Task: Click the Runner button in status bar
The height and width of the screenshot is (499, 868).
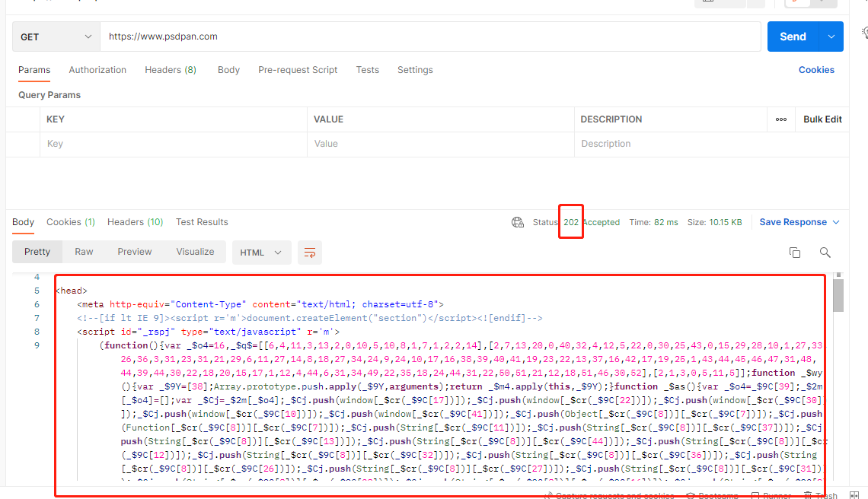Action: pyautogui.click(x=771, y=495)
